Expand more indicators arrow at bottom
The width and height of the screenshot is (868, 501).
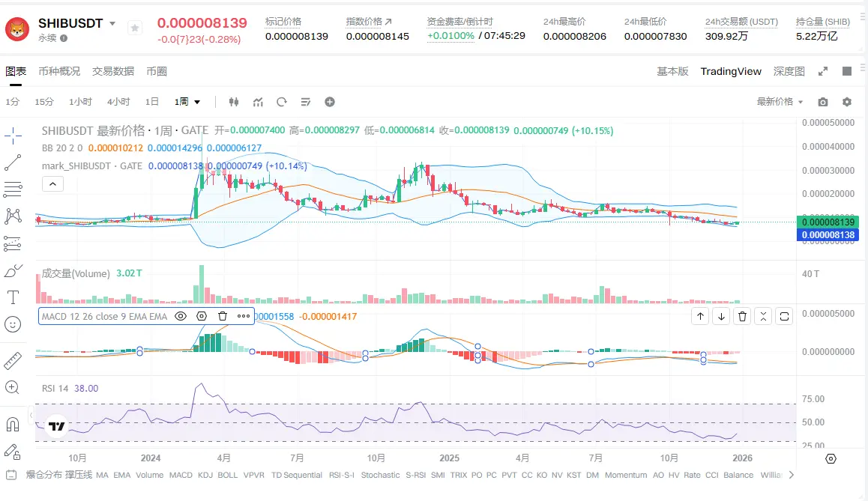click(x=791, y=475)
